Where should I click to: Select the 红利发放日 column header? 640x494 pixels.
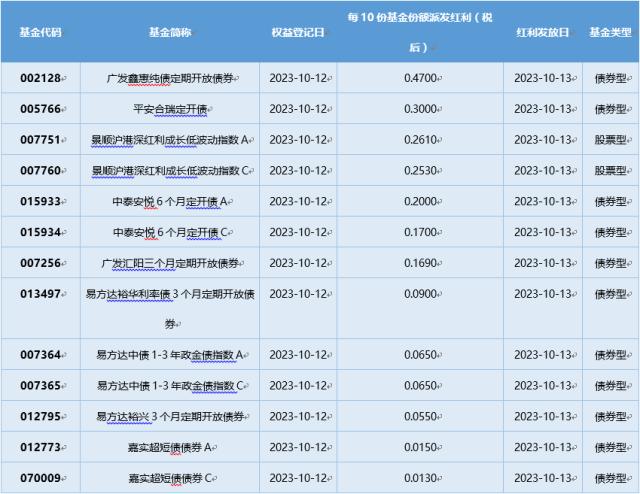click(x=542, y=32)
